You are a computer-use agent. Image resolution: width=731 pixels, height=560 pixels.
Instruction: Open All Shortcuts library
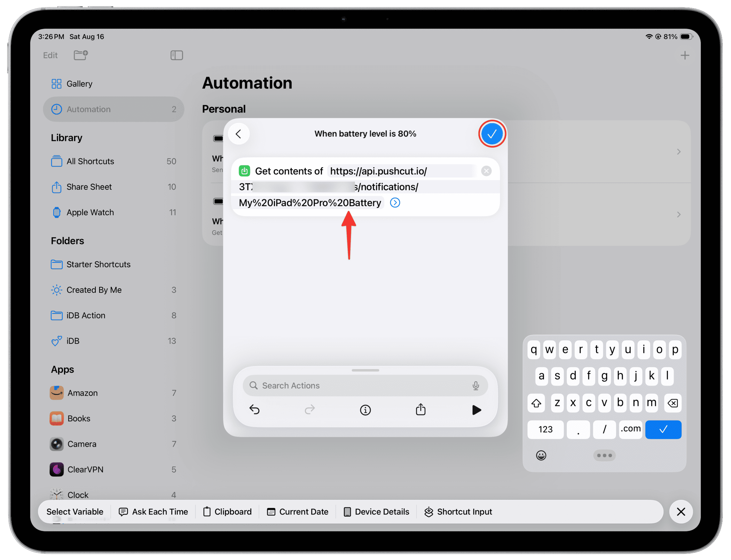point(113,161)
